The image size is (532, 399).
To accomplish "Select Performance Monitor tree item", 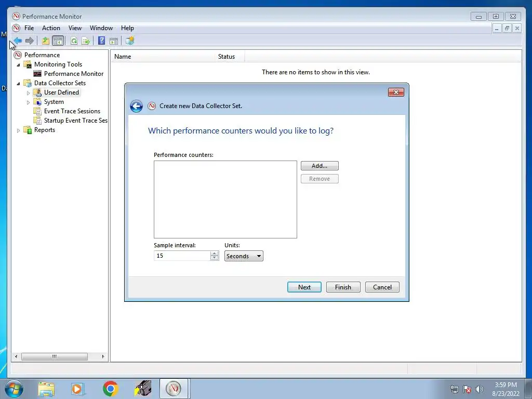I will 74,74.
